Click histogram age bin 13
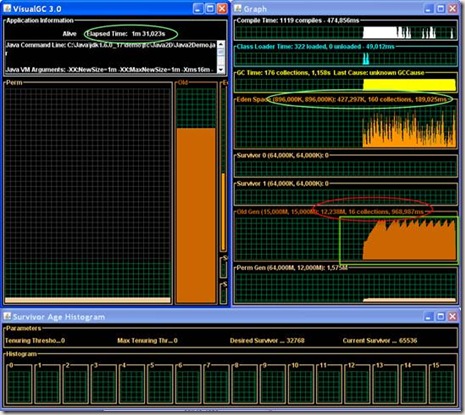 pos(385,384)
